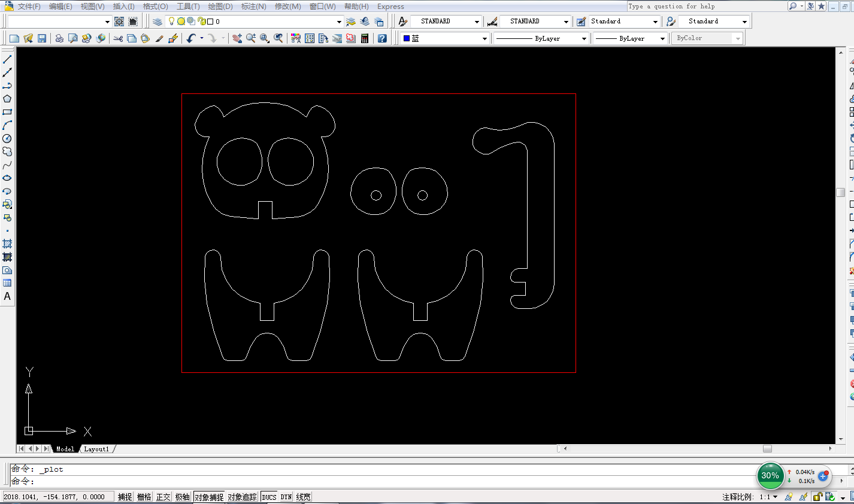
Task: Toggle 栅格 grid display
Action: [144, 496]
